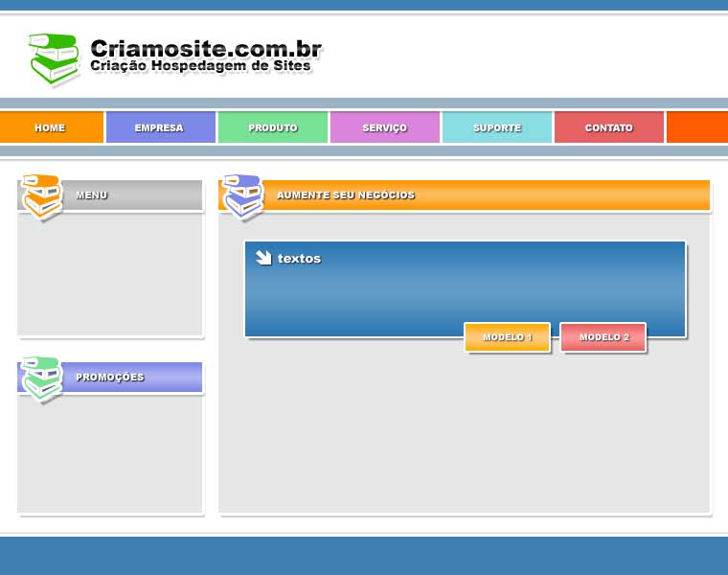Open the PROMOÇÕES panel header
The height and width of the screenshot is (575, 728).
(x=134, y=378)
